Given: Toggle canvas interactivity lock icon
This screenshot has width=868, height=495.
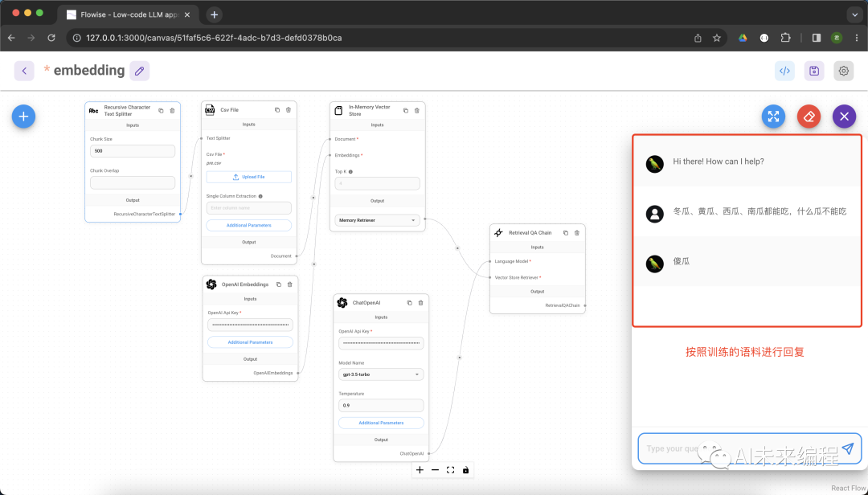Looking at the screenshot, I should click(465, 470).
